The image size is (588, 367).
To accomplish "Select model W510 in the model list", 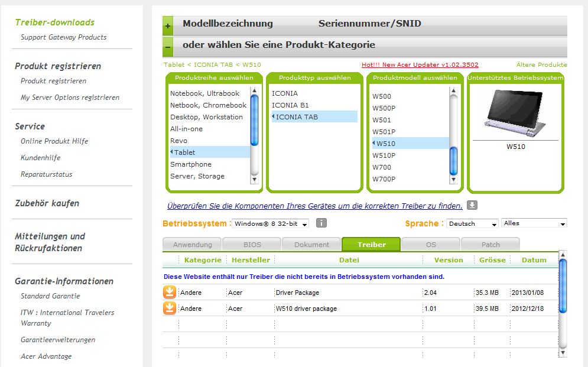I will coord(410,143).
